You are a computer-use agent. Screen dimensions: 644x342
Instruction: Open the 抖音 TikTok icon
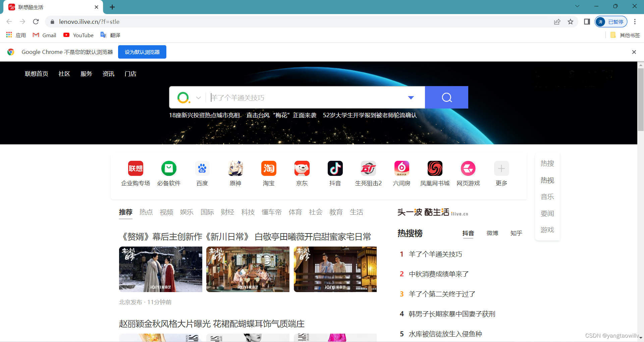[x=335, y=168]
